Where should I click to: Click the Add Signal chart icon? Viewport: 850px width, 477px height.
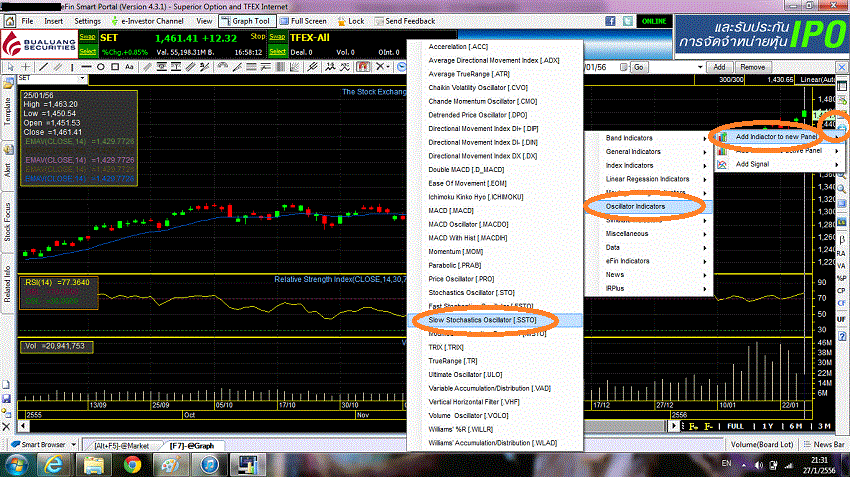coord(722,164)
